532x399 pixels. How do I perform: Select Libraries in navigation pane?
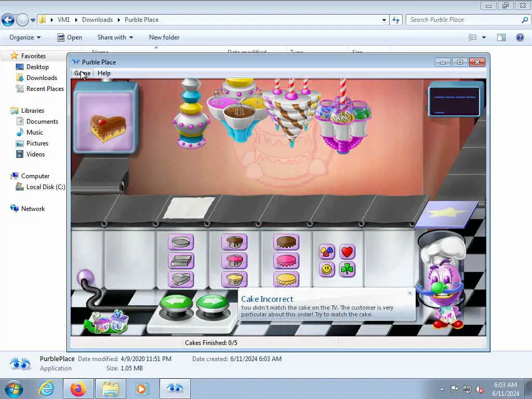click(28, 111)
